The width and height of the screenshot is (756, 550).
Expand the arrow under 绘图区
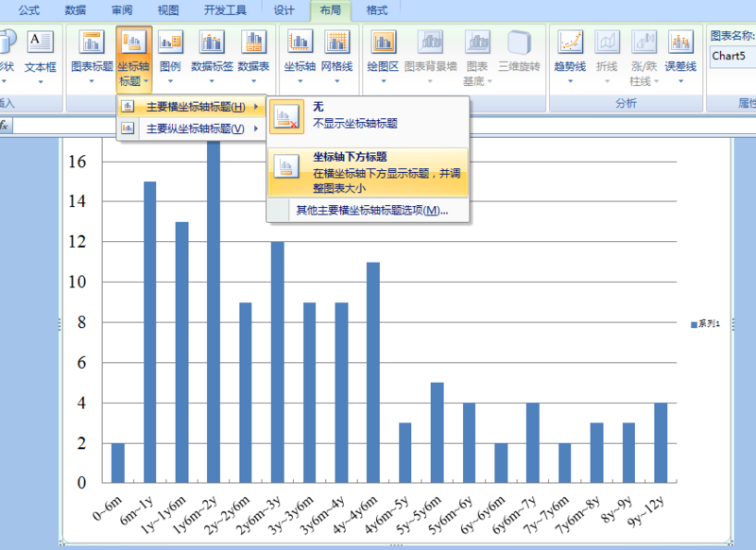(383, 81)
